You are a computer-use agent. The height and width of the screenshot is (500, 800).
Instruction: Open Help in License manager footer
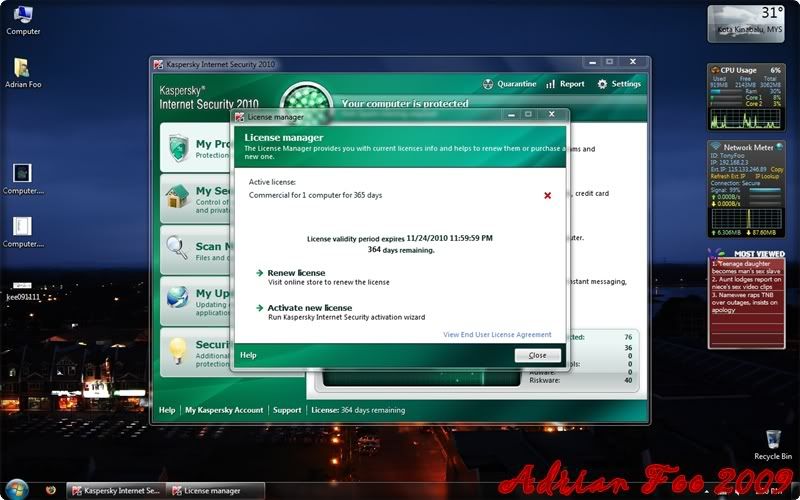(x=248, y=355)
